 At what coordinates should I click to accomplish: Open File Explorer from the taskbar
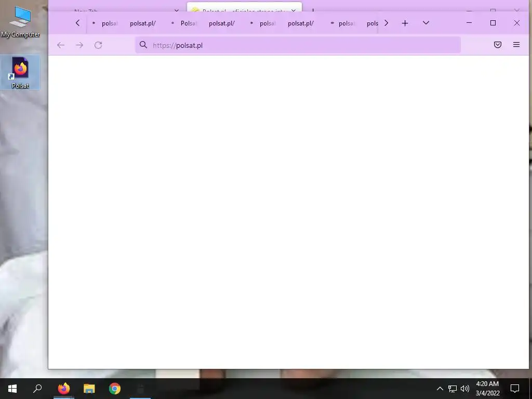click(x=89, y=389)
